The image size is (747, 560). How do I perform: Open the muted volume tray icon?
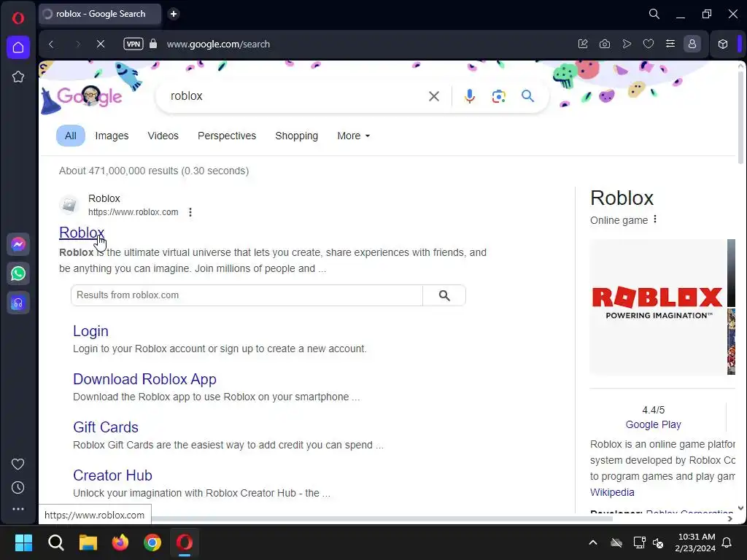(658, 542)
